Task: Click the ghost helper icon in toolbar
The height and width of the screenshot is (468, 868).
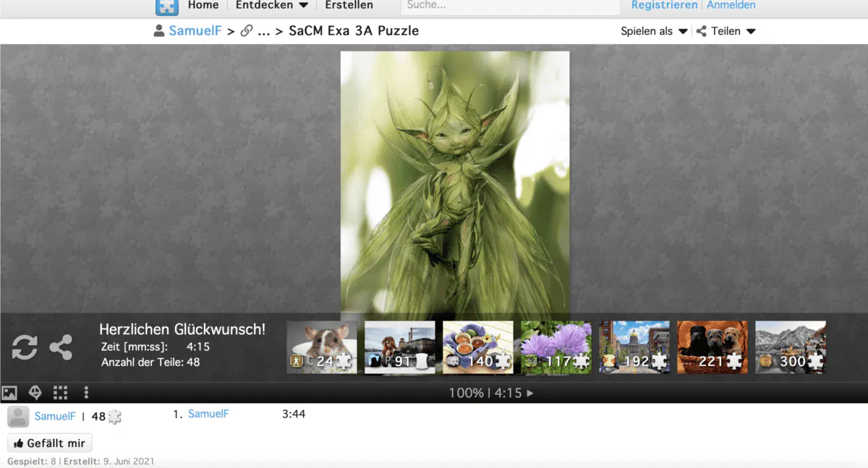Action: point(35,393)
